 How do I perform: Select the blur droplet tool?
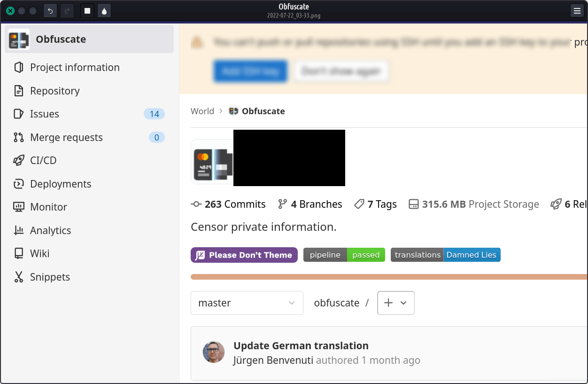point(104,11)
